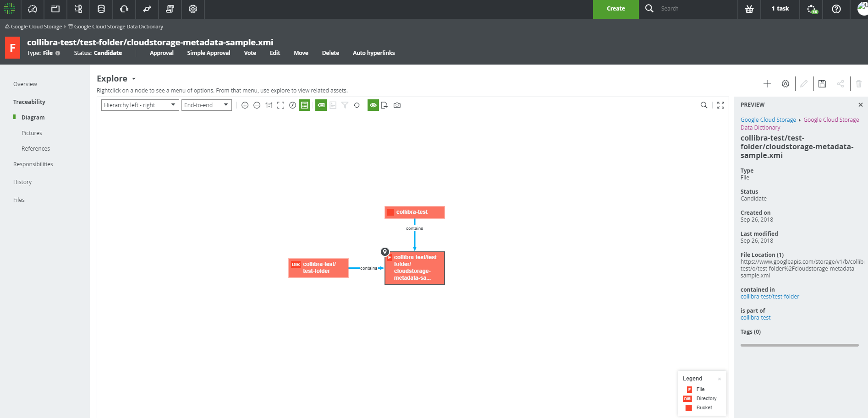Open the Reference Data arrows icon
This screenshot has width=868, height=418.
point(147,9)
